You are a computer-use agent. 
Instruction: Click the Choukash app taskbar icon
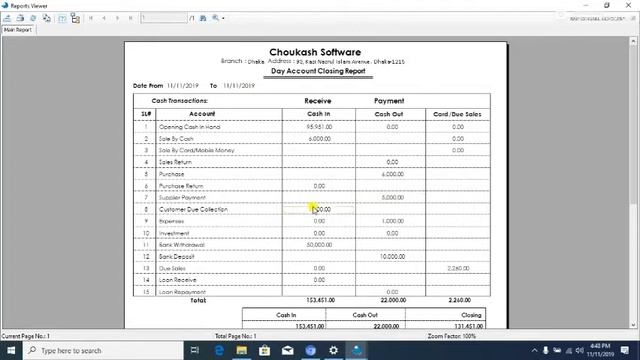357,350
